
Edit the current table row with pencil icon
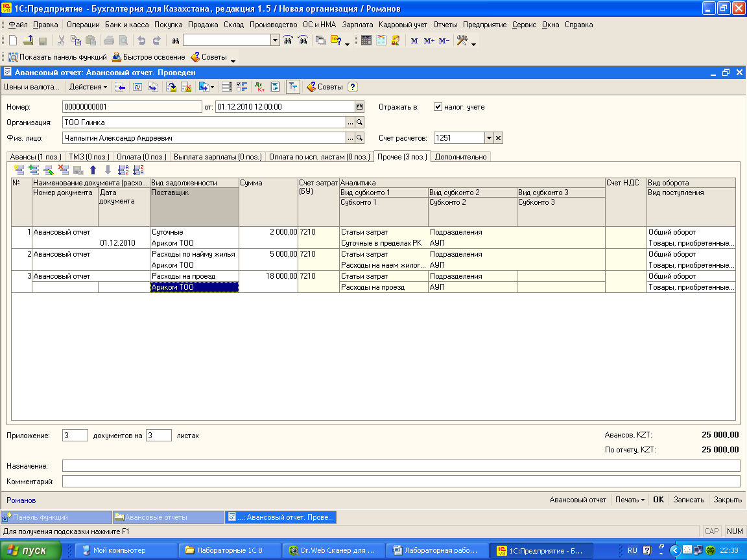pos(49,170)
